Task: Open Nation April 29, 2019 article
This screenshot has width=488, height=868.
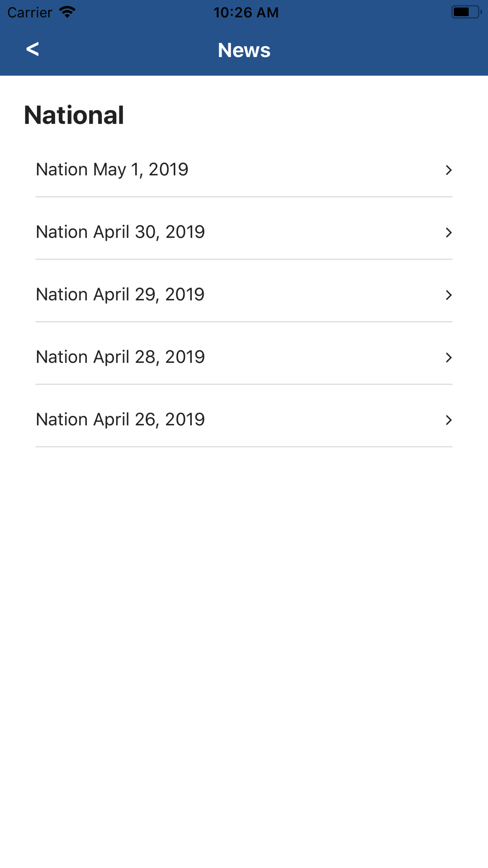Action: pos(244,294)
